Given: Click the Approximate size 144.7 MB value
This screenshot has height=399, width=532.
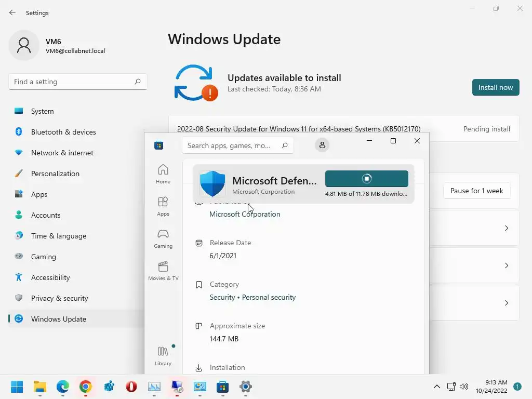Looking at the screenshot, I should [224, 339].
